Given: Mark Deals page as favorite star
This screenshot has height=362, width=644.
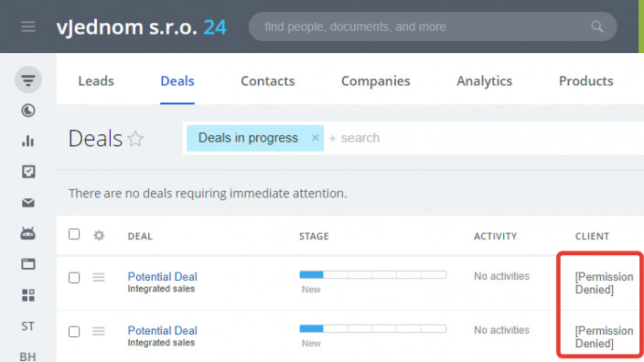Looking at the screenshot, I should (x=135, y=139).
